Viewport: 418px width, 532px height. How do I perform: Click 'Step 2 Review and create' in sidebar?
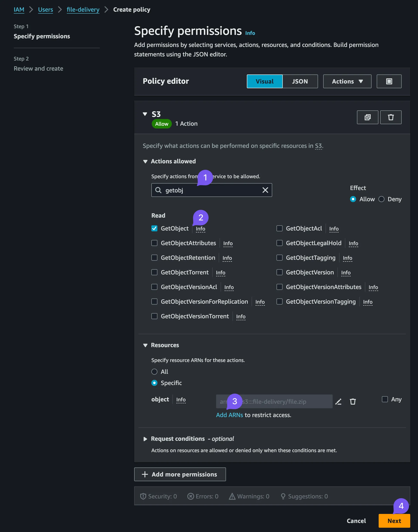(x=38, y=64)
